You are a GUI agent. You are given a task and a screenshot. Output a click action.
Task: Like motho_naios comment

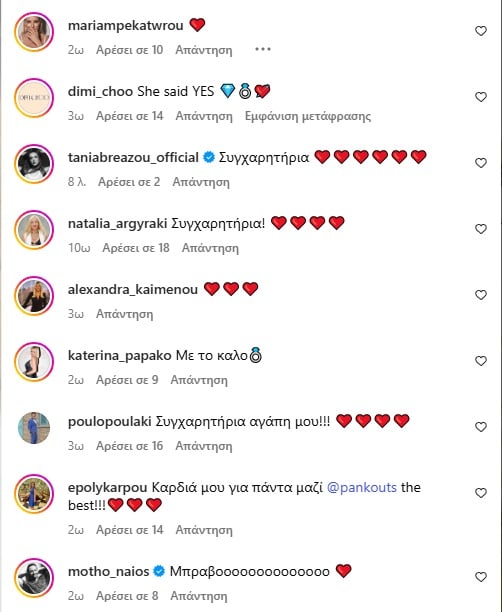click(x=481, y=576)
